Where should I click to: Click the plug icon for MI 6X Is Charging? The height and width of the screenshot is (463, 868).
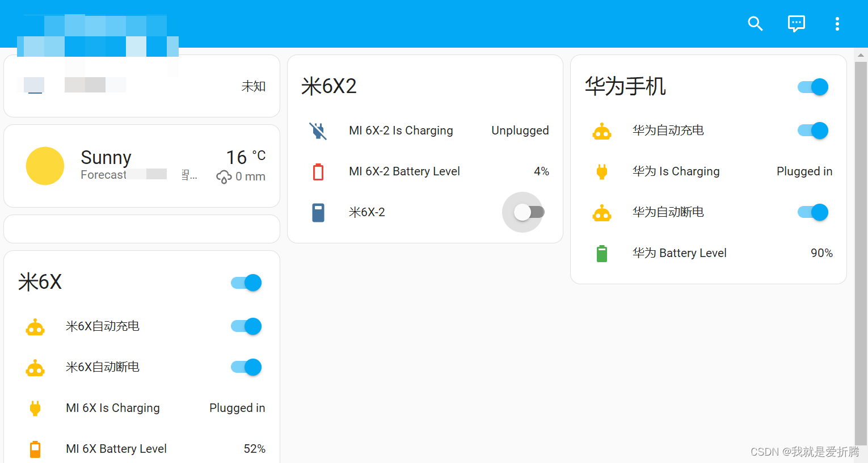pyautogui.click(x=35, y=408)
